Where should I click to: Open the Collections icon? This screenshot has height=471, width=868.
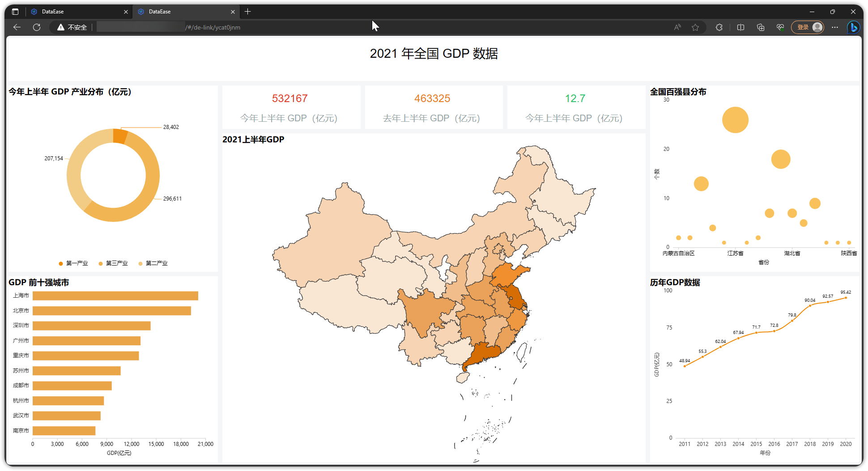(x=761, y=27)
